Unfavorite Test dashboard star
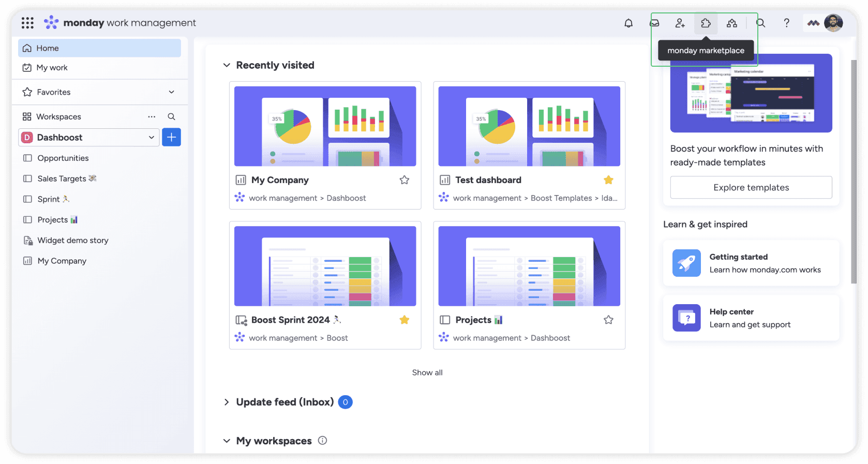This screenshot has width=868, height=464. click(608, 180)
